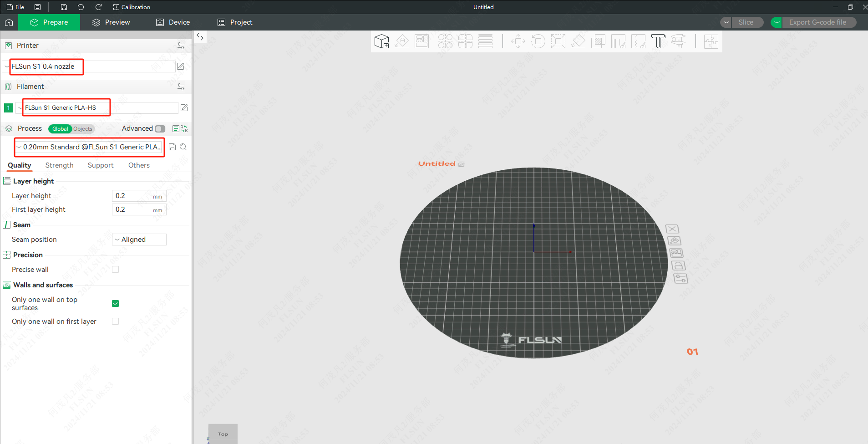Edit the FLSun S1 printer preset
The width and height of the screenshot is (868, 444).
coord(181,66)
